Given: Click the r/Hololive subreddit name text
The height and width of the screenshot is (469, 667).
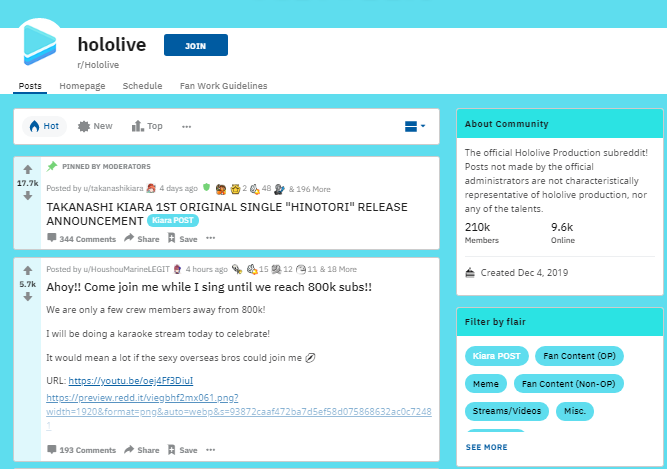Looking at the screenshot, I should [x=98, y=65].
